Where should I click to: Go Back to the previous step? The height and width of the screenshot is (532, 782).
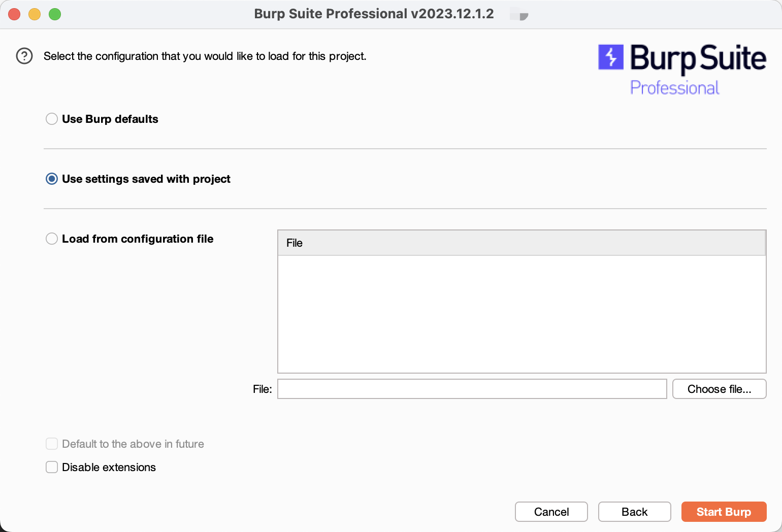point(634,512)
